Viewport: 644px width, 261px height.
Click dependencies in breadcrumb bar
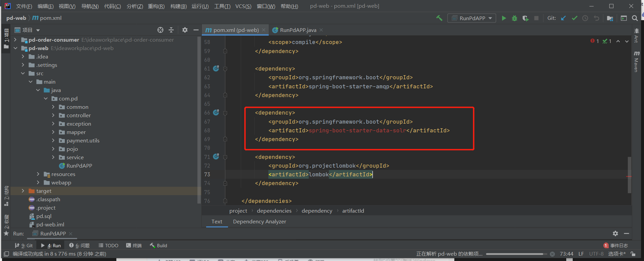(274, 211)
